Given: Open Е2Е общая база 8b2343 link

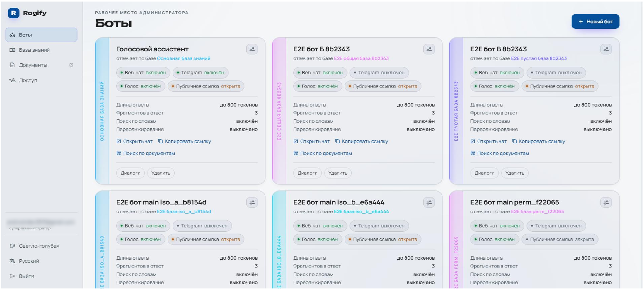Looking at the screenshot, I should point(361,58).
